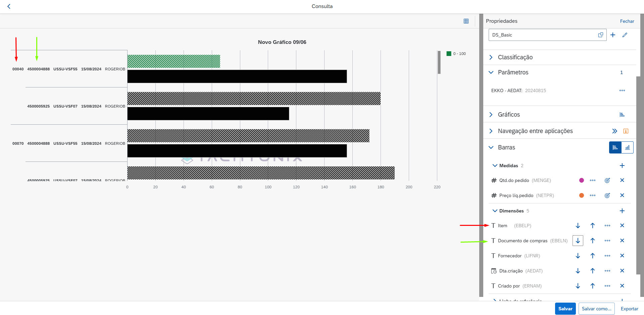Open target settings for Preço líq.pedido
This screenshot has width=644, height=315.
pyautogui.click(x=607, y=195)
